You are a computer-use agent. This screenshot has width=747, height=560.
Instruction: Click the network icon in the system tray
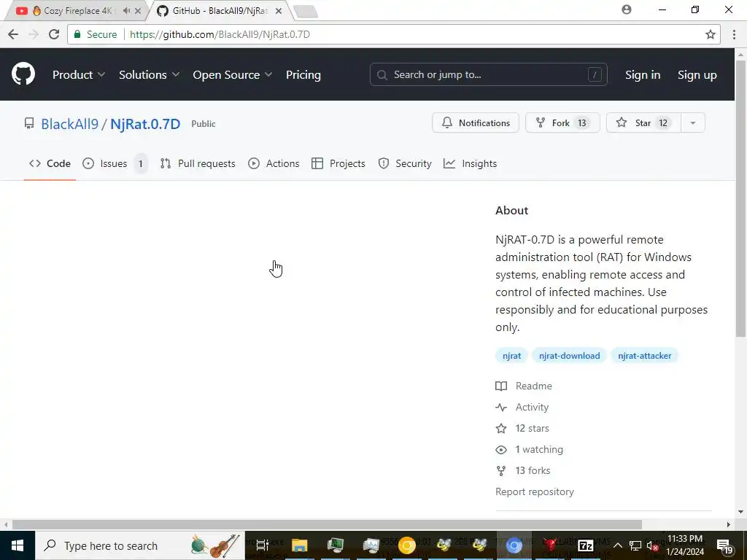pos(635,545)
